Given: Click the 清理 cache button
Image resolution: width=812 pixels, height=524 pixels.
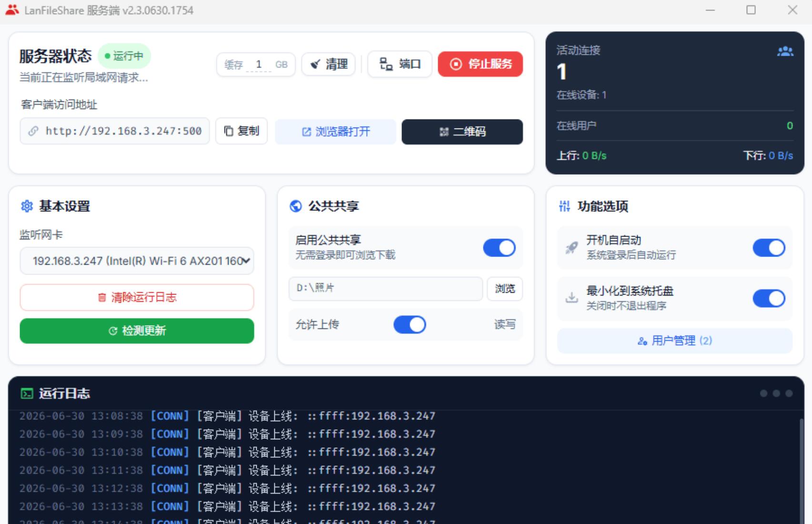Looking at the screenshot, I should tap(329, 64).
